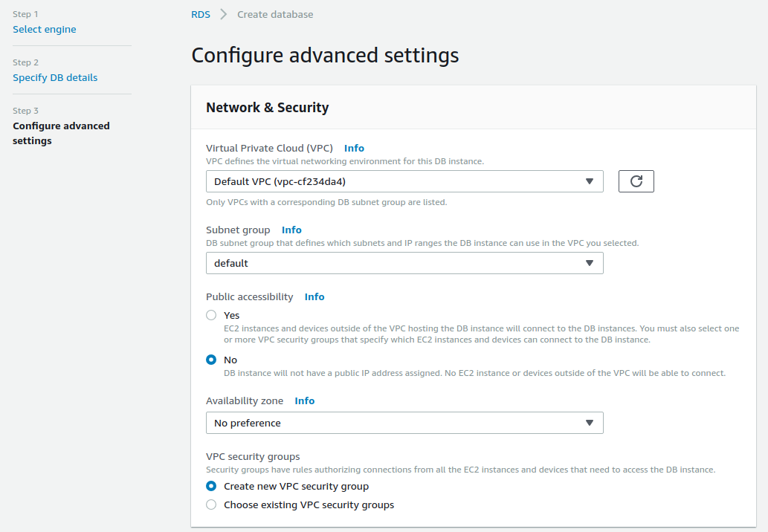Go to RDS breadcrumb link
This screenshot has height=532, width=768.
201,14
